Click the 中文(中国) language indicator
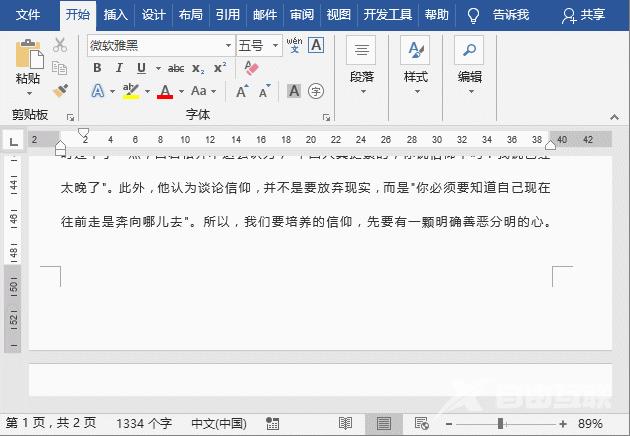Image resolution: width=630 pixels, height=436 pixels. click(219, 423)
